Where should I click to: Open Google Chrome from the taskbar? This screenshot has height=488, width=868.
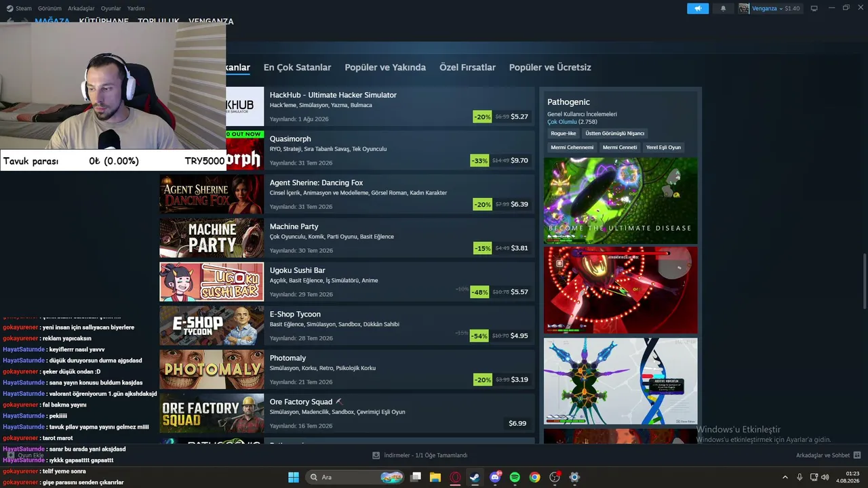534,477
